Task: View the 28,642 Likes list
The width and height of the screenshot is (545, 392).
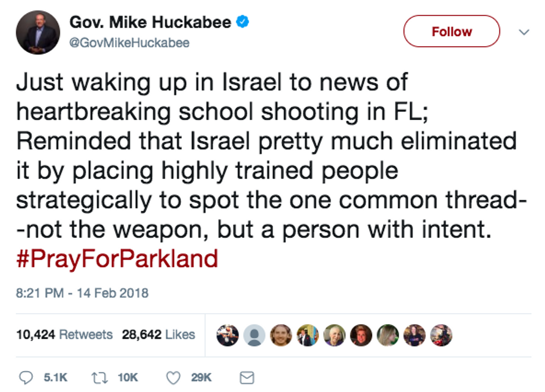Action: click(x=158, y=335)
